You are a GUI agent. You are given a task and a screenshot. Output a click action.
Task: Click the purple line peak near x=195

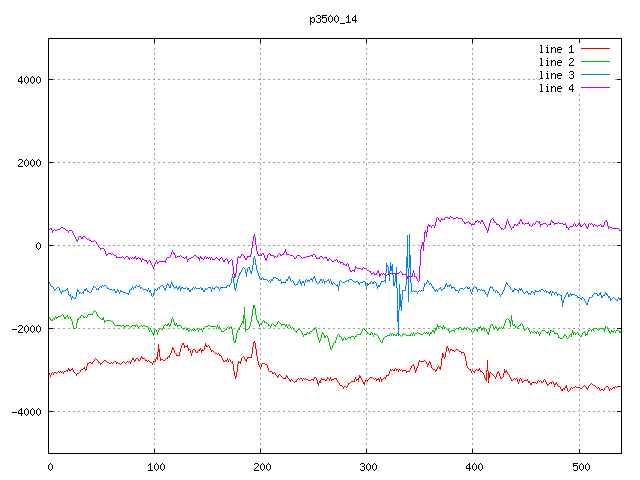[x=254, y=235]
